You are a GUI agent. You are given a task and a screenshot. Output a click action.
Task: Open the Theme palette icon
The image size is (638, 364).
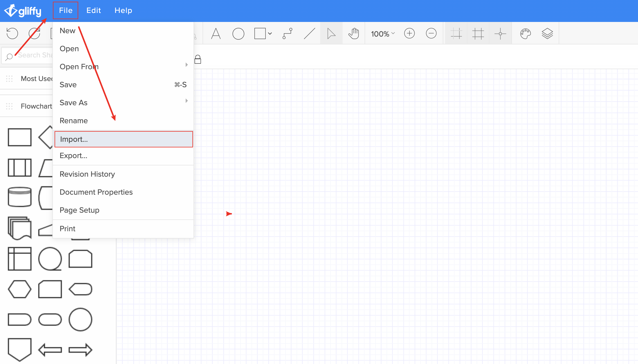click(525, 34)
